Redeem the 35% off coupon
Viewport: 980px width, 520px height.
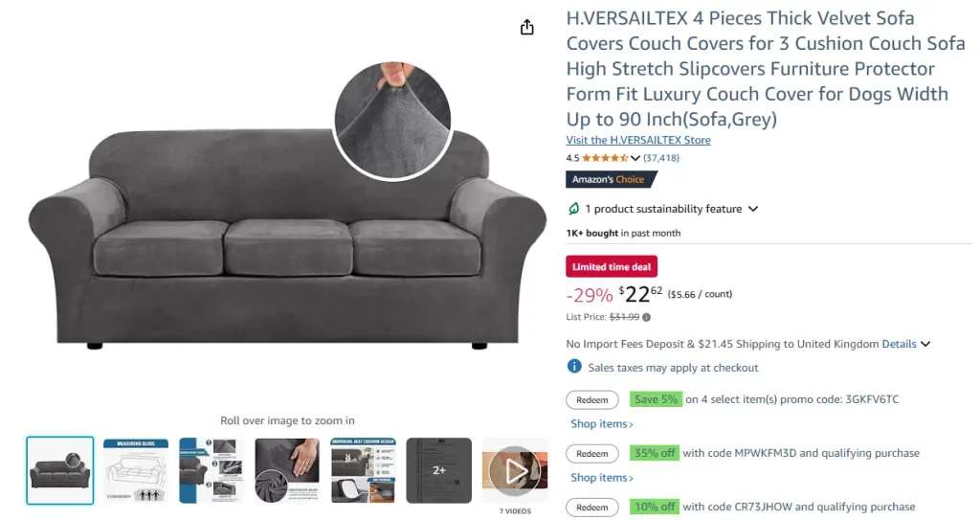click(x=591, y=454)
